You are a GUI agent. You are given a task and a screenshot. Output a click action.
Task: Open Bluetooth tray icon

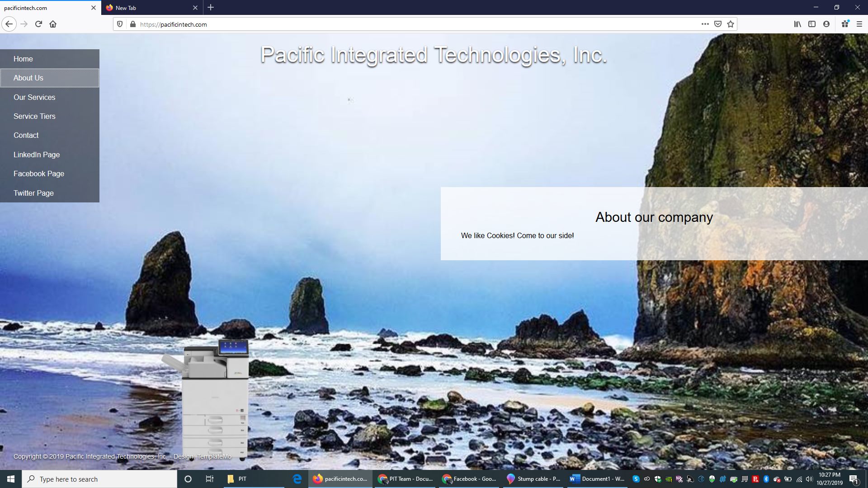click(766, 479)
